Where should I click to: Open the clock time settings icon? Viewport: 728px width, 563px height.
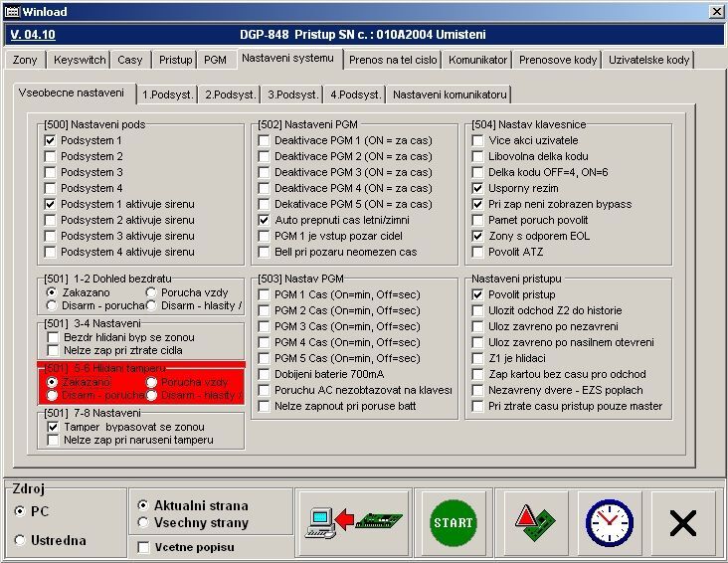click(x=609, y=522)
